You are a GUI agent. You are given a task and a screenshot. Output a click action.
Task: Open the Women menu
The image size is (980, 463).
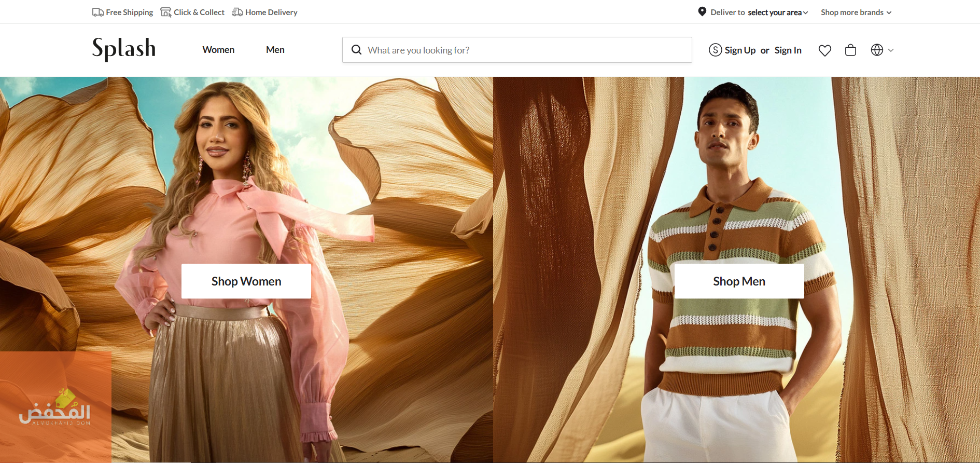click(x=218, y=50)
